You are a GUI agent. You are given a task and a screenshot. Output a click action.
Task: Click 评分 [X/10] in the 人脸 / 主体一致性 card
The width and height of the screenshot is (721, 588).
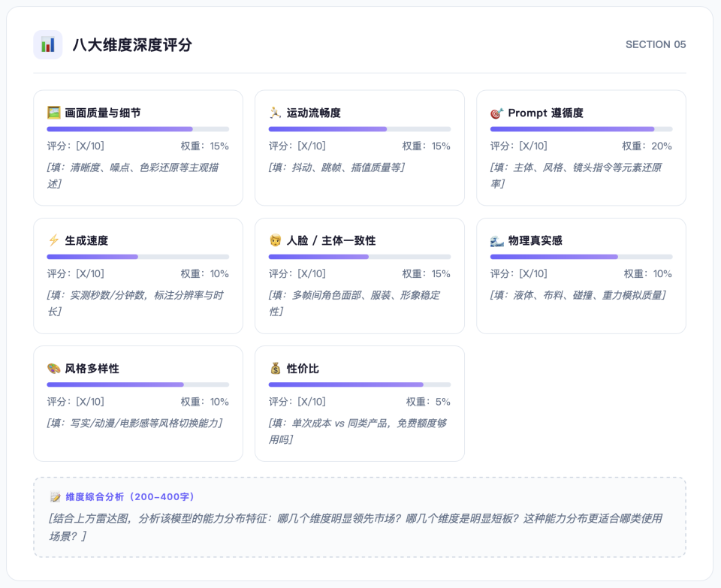point(297,274)
